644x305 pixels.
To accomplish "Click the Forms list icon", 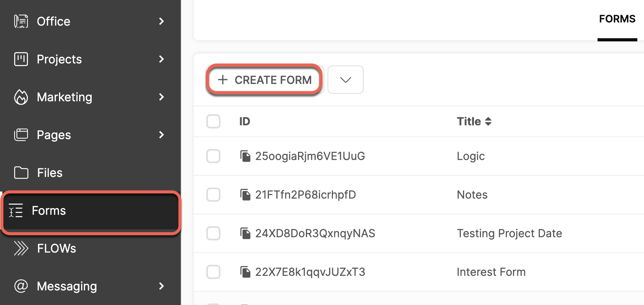I will point(16,210).
